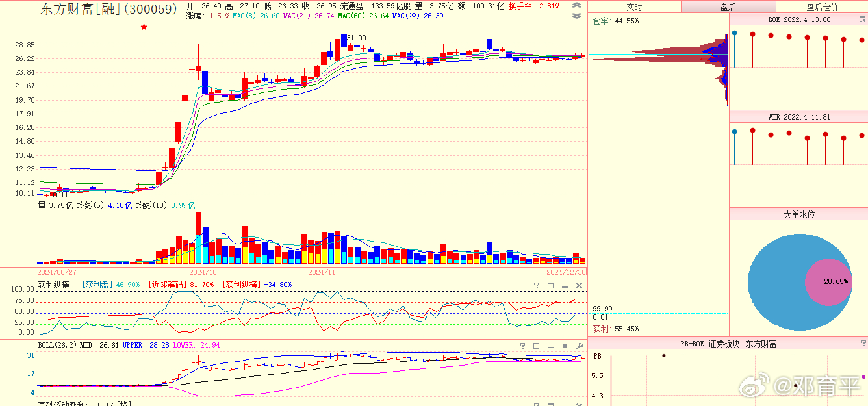
Task: Click the 额: 100.31亿 turnover amount value
Action: tap(481, 6)
